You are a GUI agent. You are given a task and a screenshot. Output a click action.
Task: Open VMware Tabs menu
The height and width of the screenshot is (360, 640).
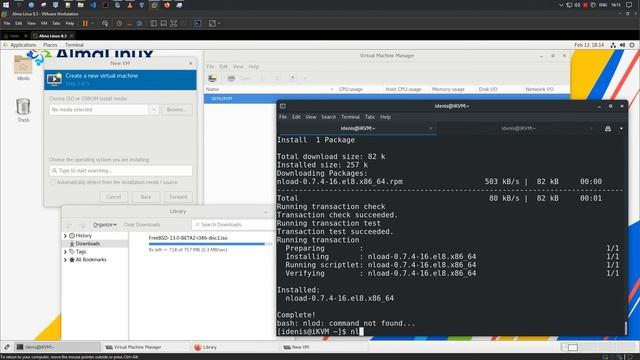tap(56, 23)
